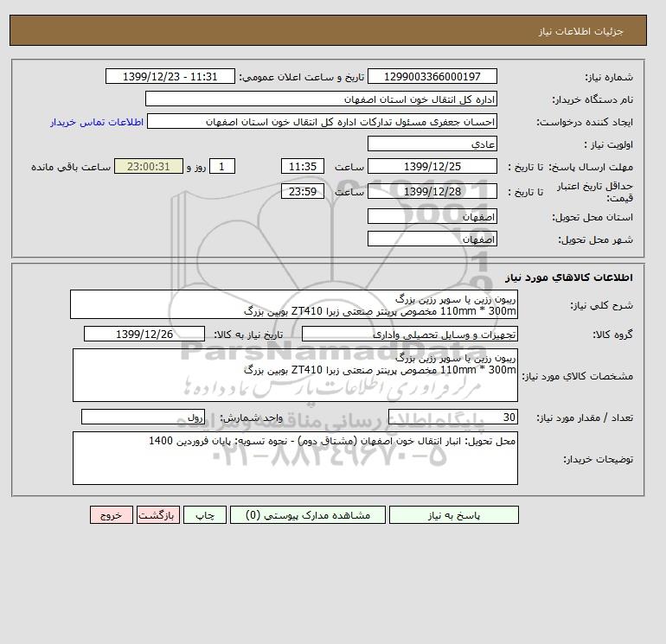Click the request creator field 'احسان جعفری'
This screenshot has height=644, width=666.
pos(322,121)
